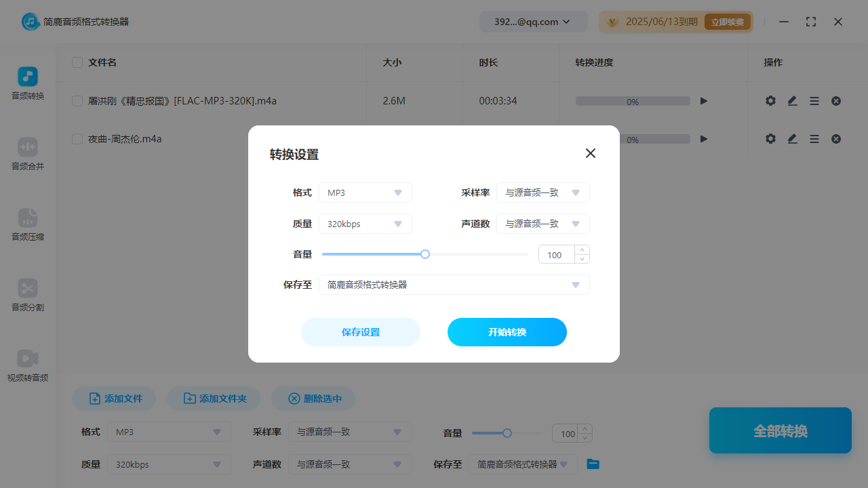Viewport: 868px width, 488px height.
Task: Open the 音频合并 sidebar tool
Action: pos(27,154)
